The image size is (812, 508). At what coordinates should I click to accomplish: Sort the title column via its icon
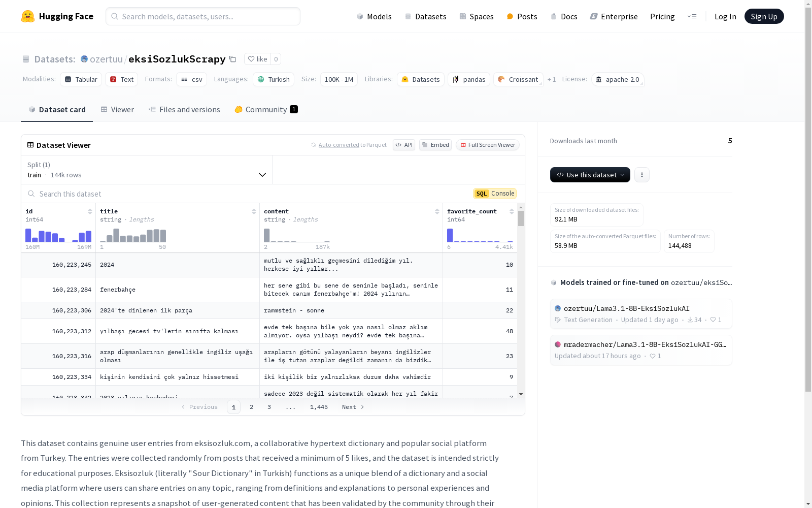(254, 211)
